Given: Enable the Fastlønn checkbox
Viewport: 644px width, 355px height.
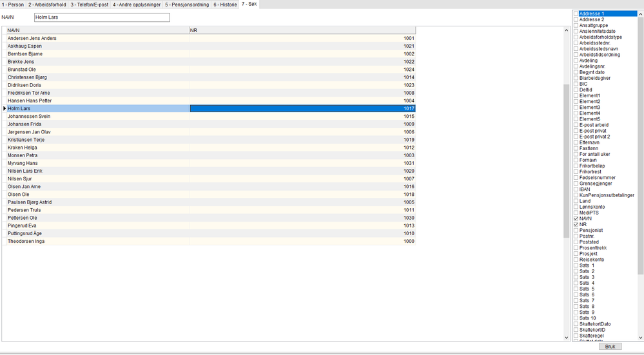Looking at the screenshot, I should [576, 148].
